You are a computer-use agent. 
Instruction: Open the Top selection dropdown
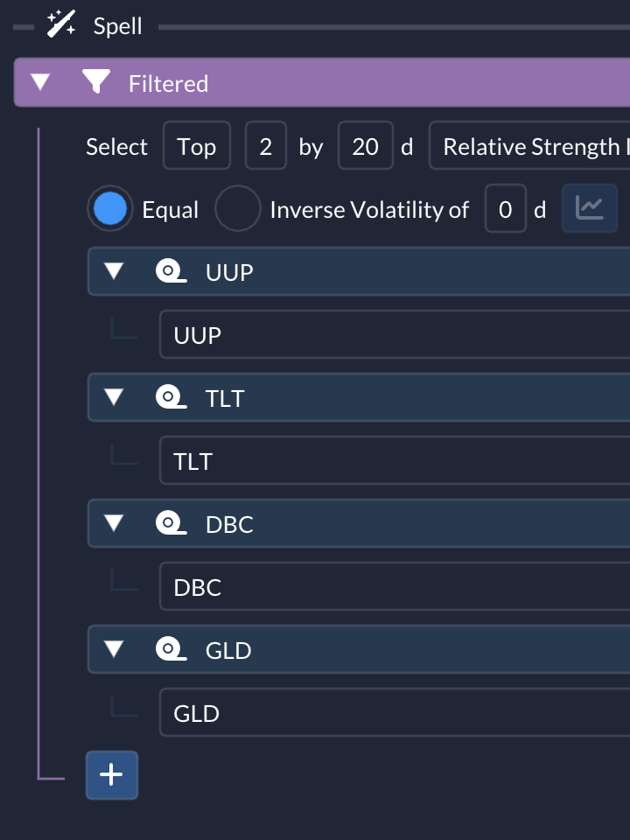(197, 146)
